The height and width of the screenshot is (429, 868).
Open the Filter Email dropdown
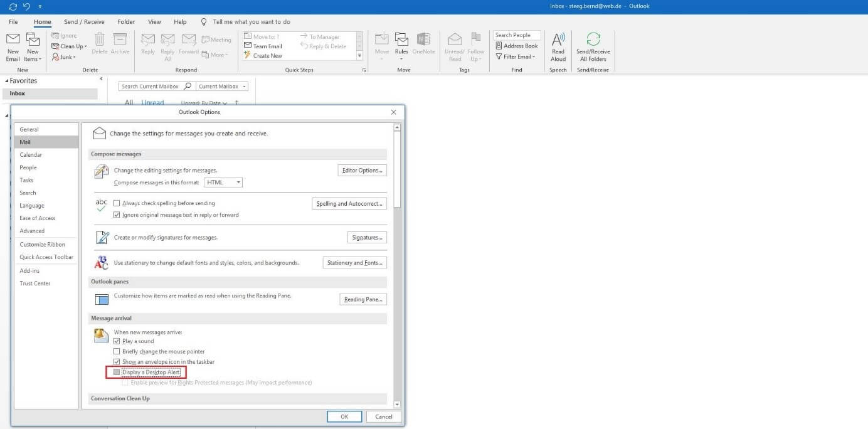coord(516,56)
